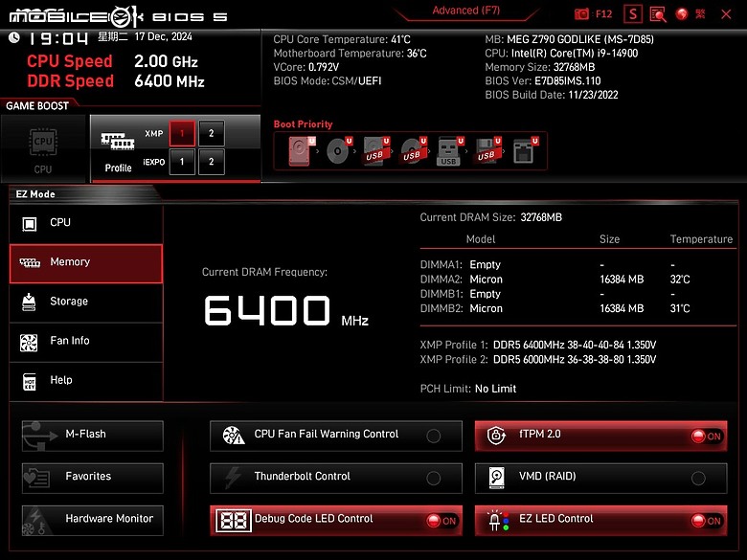This screenshot has width=747, height=560.
Task: Toggle Thunderbolt Control
Action: tap(336, 478)
